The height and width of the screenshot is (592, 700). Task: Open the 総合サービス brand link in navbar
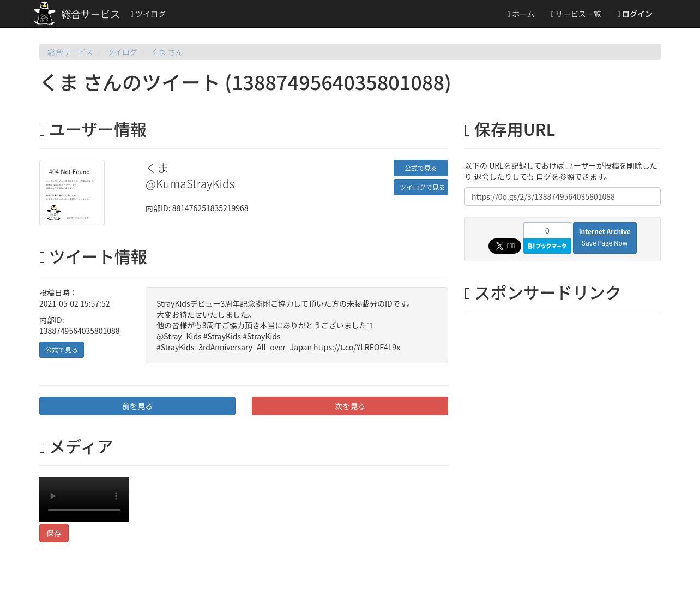click(x=90, y=14)
